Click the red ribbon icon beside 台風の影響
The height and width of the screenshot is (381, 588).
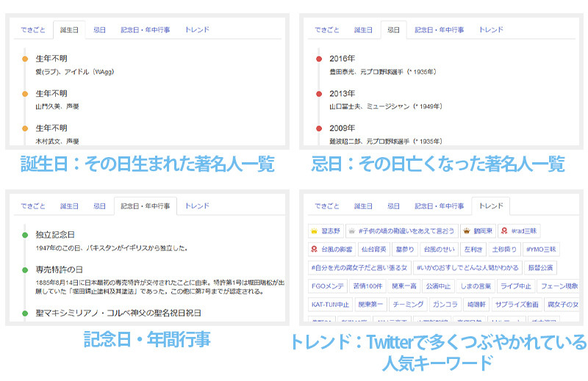click(x=314, y=250)
